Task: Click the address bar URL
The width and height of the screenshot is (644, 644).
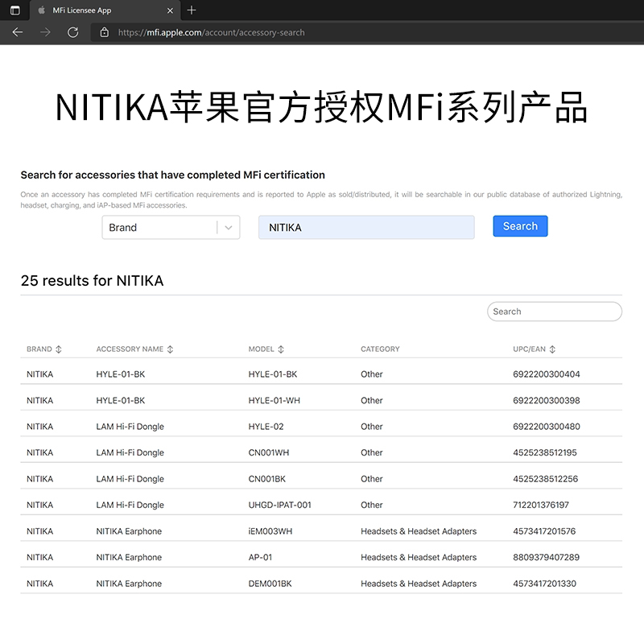Action: [211, 32]
